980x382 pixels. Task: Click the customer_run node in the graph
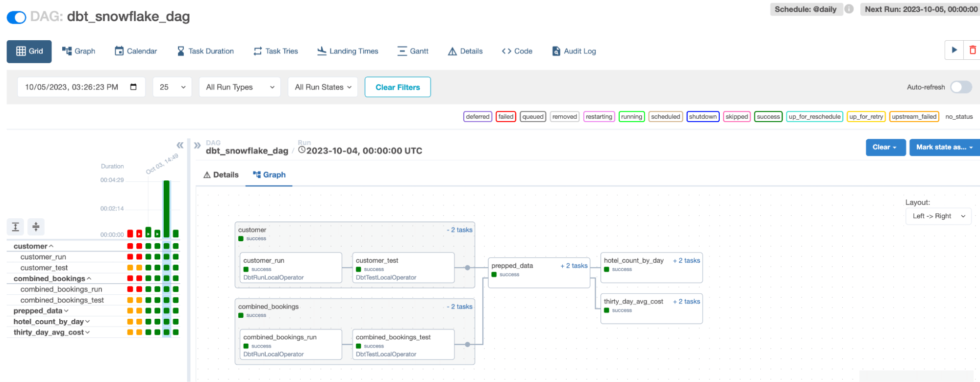pyautogui.click(x=290, y=268)
